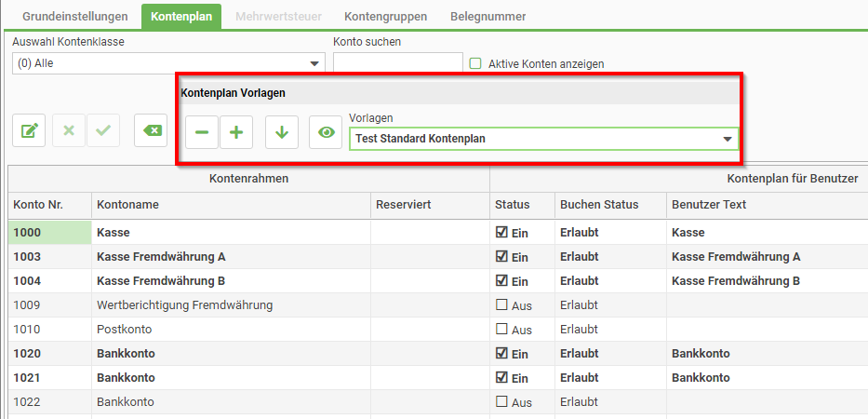Viewport: 868px width, 419px height.
Task: Click the 'Buchen Status' column header
Action: pyautogui.click(x=610, y=205)
